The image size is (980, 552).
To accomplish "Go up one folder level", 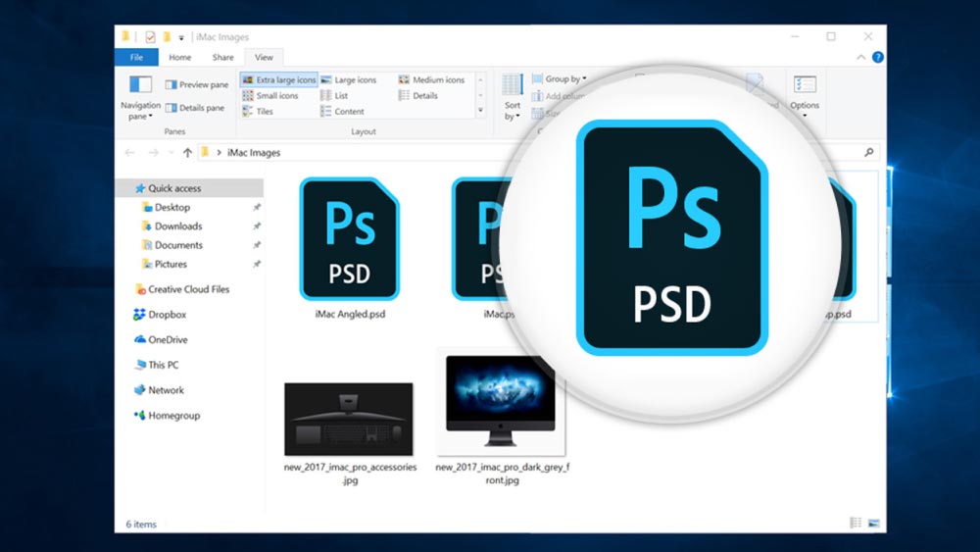I will point(187,153).
